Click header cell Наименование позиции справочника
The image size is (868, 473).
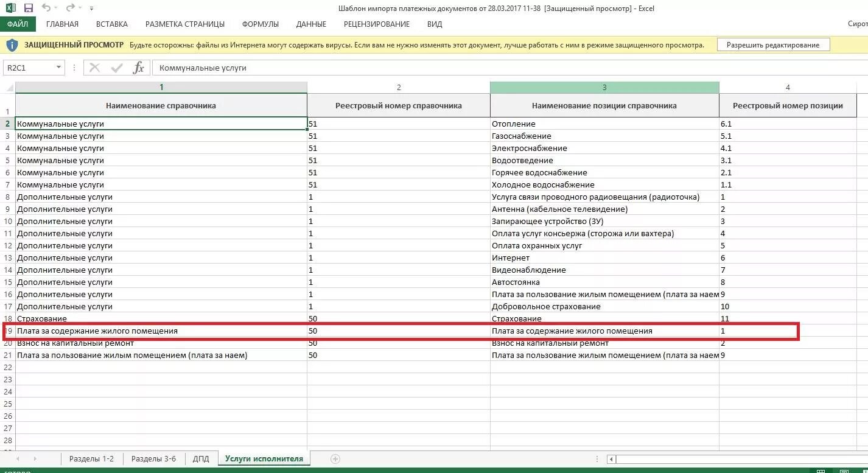[604, 105]
